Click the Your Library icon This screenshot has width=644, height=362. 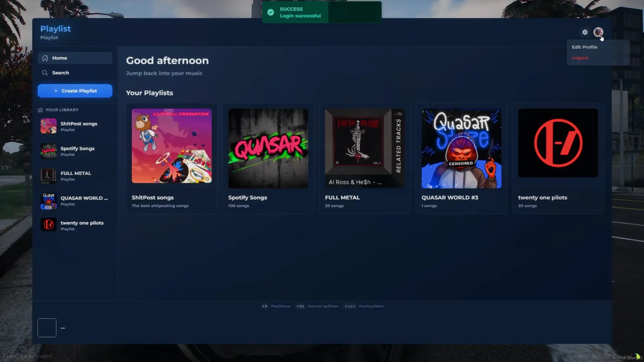click(40, 110)
